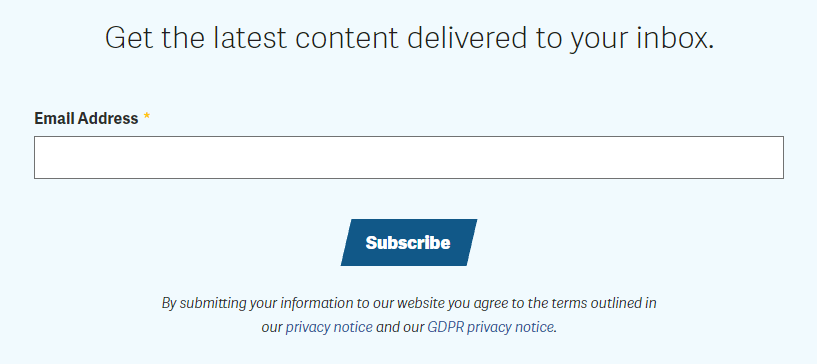Click the 'By submitting your information' disclaimer text

409,315
